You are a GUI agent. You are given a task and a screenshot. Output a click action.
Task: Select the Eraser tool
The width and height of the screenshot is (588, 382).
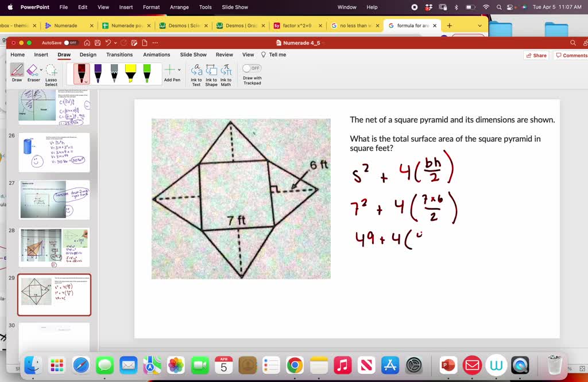32,69
